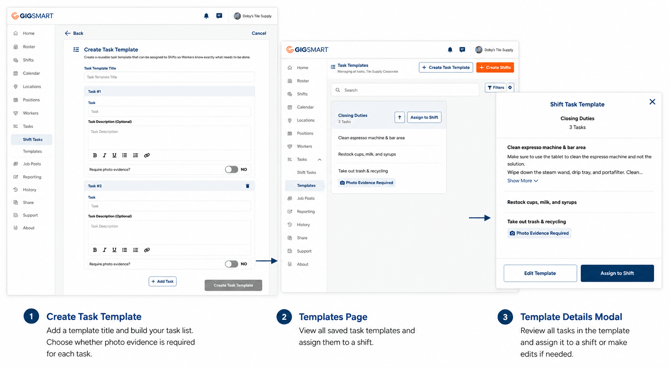Open Support in the Templates page window sidebar
The width and height of the screenshot is (670, 368).
[x=304, y=251]
